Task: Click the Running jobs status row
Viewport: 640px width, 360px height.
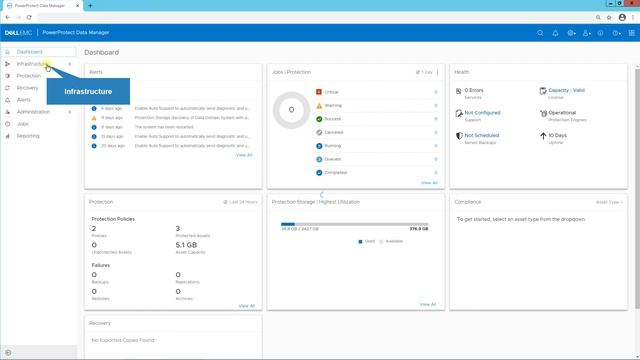Action: 377,146
